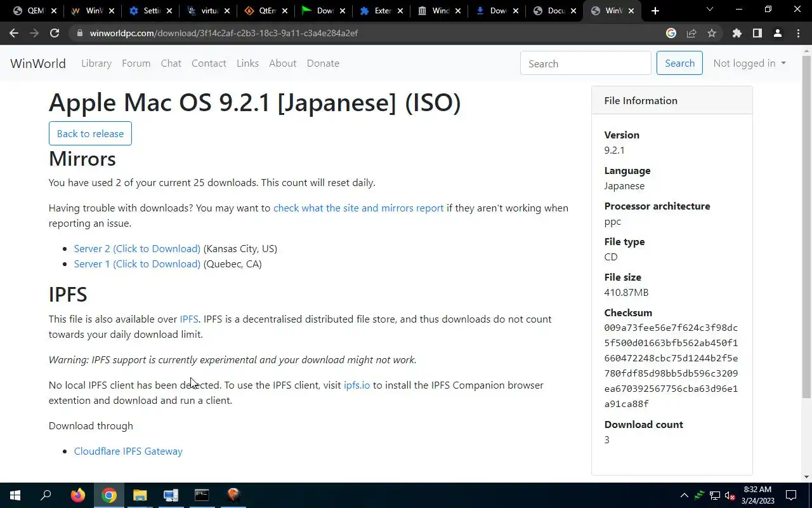Click the Chrome taskbar icon

tap(109, 495)
